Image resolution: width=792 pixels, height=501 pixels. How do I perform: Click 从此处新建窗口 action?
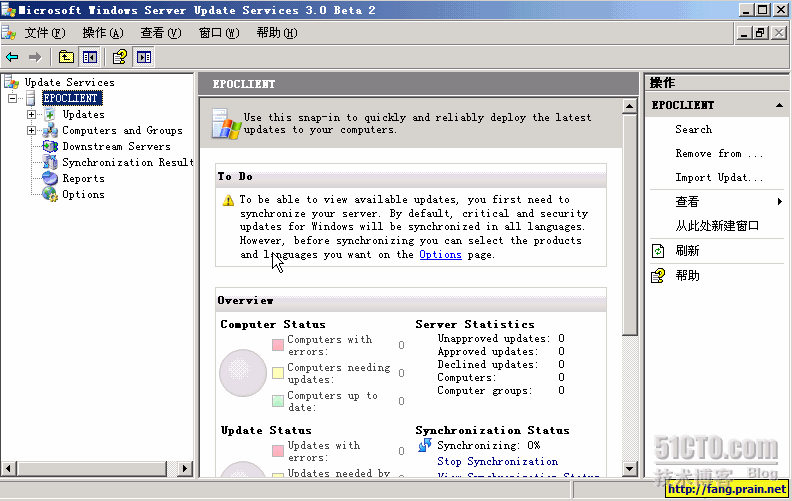(x=717, y=226)
